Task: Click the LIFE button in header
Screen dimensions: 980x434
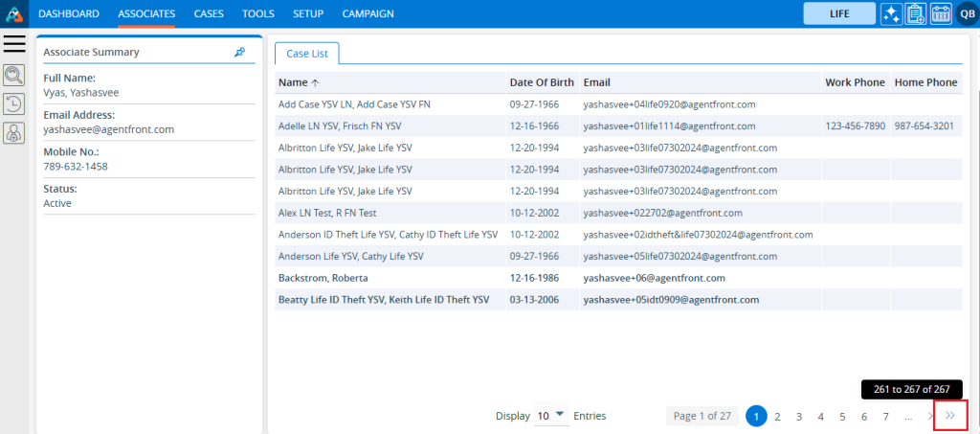Action: [838, 13]
